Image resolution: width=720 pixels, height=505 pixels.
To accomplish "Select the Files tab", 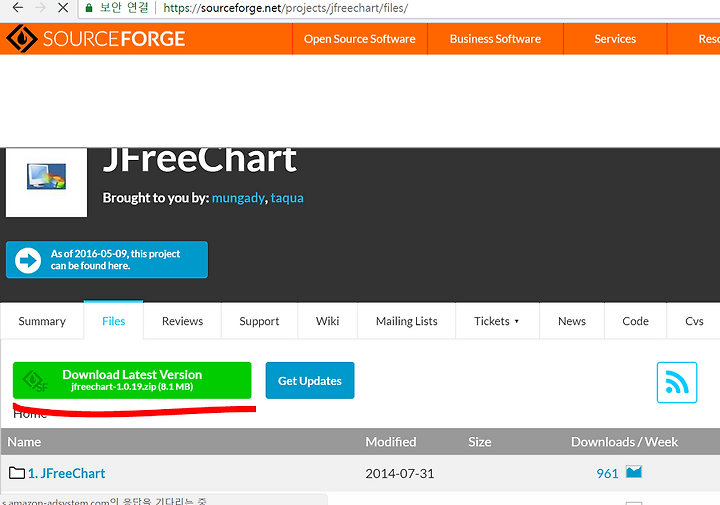I will [x=113, y=321].
